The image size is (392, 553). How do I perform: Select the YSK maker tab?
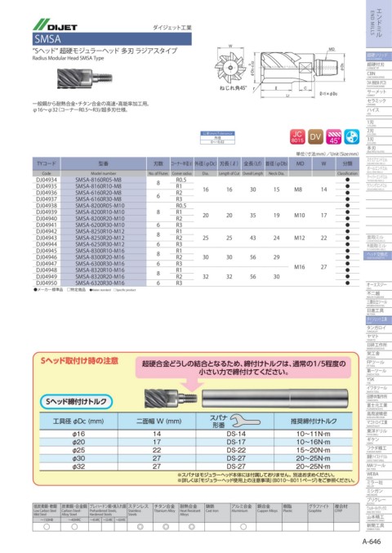pos(379,381)
